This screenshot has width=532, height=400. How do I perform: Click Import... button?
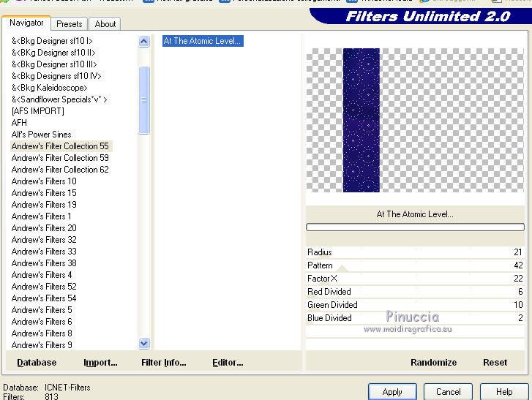coord(100,363)
